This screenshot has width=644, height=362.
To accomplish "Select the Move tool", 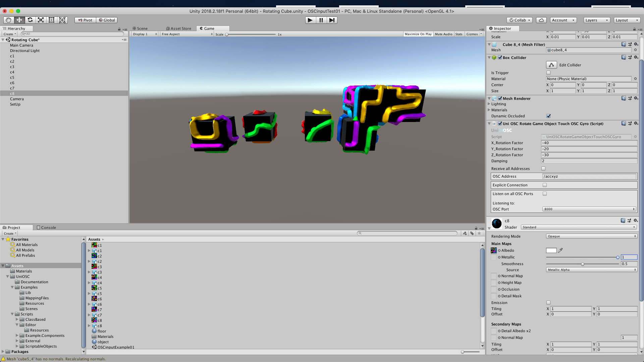I will (19, 20).
